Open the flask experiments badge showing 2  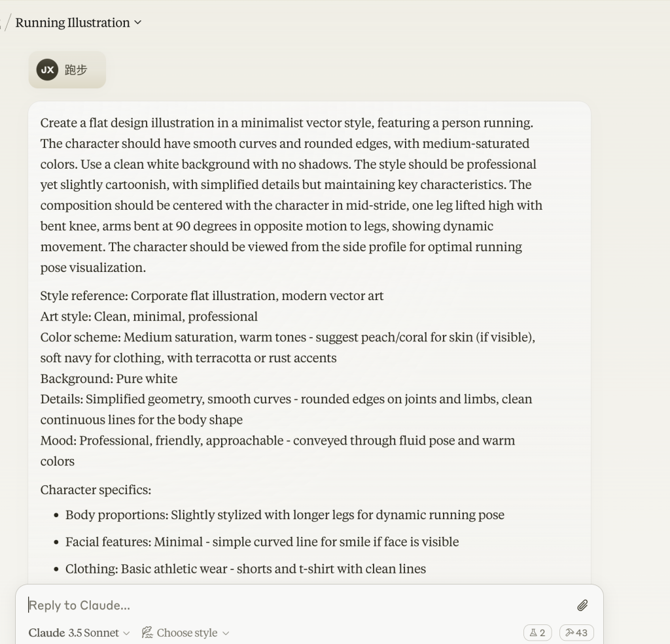click(538, 632)
